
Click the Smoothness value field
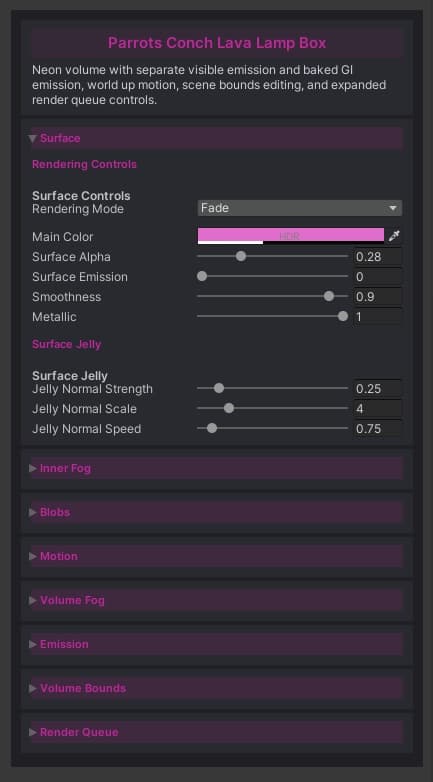pos(378,297)
